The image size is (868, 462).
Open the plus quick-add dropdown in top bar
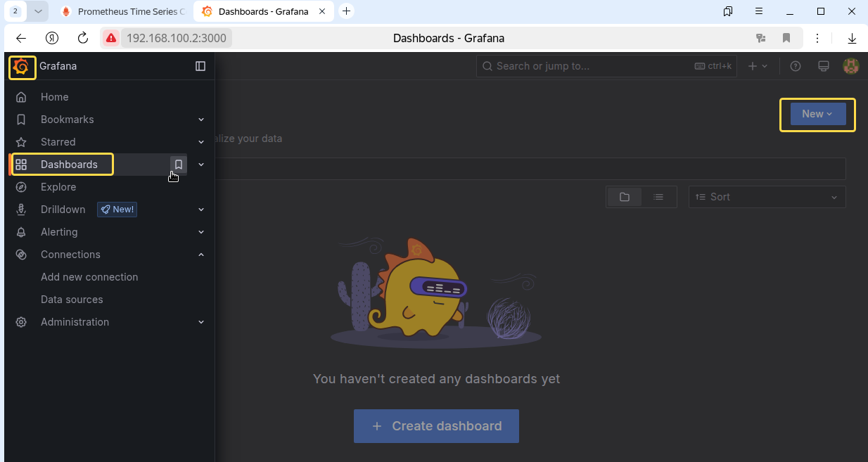click(x=758, y=66)
